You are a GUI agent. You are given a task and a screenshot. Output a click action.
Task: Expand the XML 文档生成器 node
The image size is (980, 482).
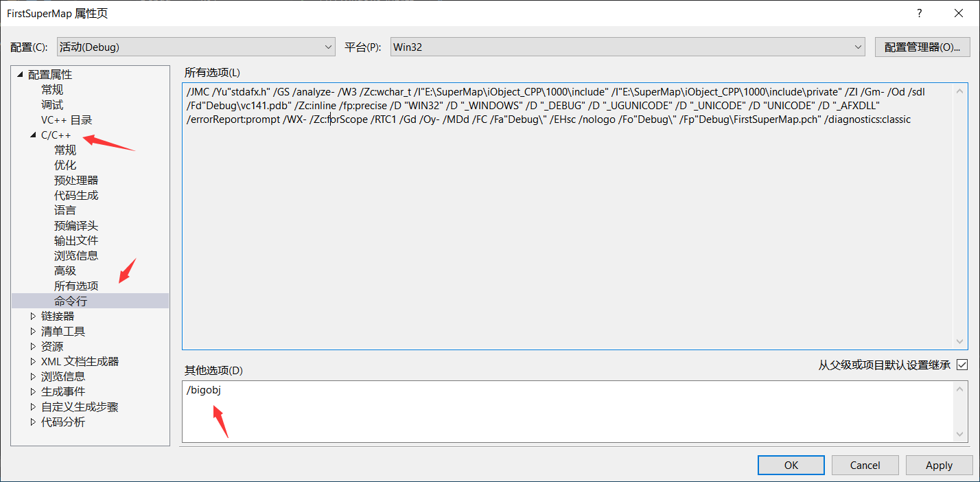(x=33, y=361)
